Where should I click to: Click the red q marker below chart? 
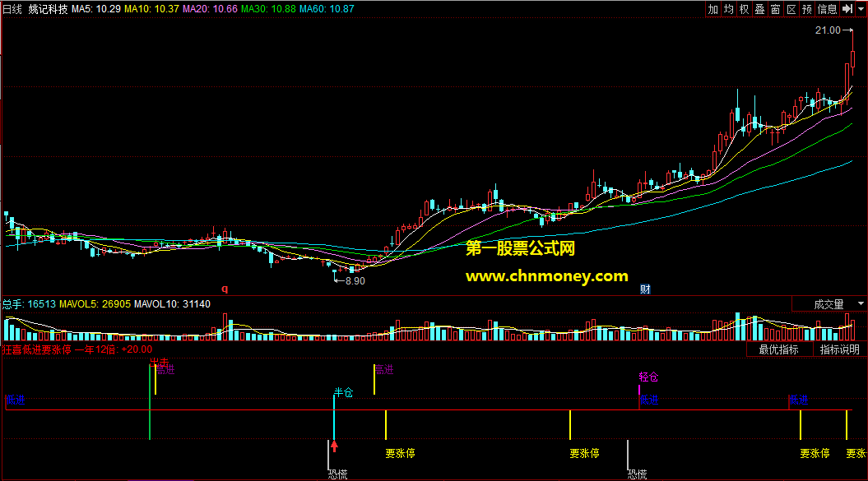225,289
